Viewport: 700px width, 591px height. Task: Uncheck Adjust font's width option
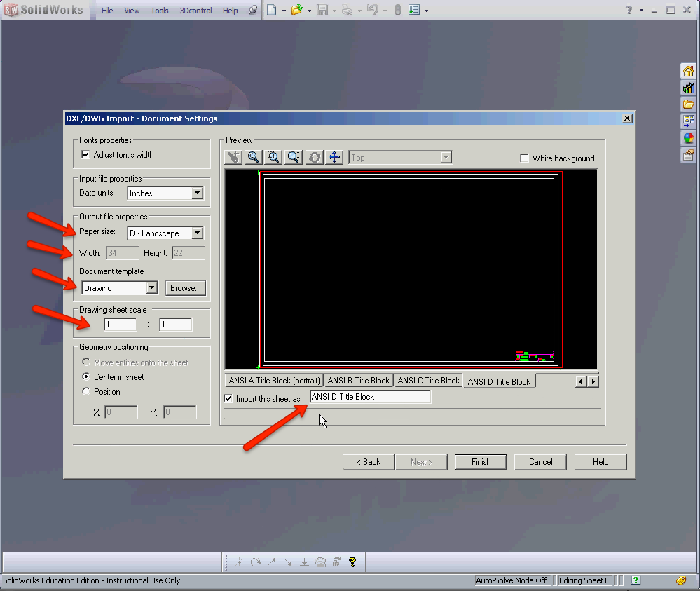pyautogui.click(x=86, y=155)
